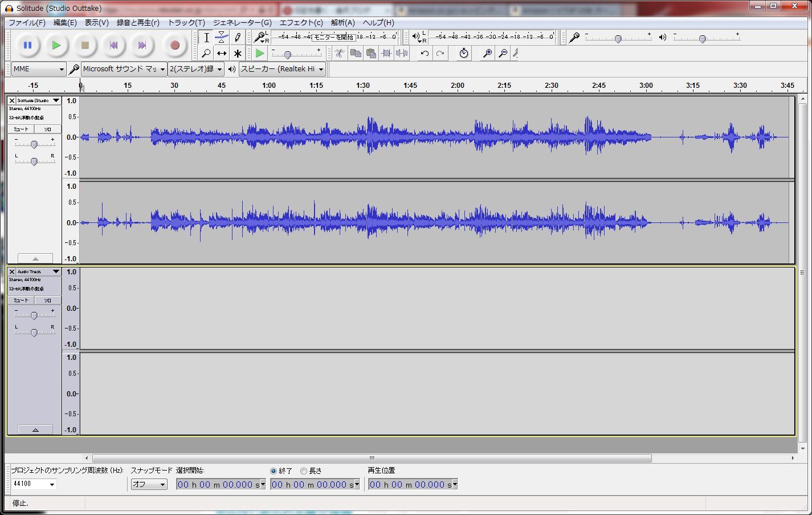Click the 選択開始 time field
This screenshot has height=515, width=812.
pos(221,485)
